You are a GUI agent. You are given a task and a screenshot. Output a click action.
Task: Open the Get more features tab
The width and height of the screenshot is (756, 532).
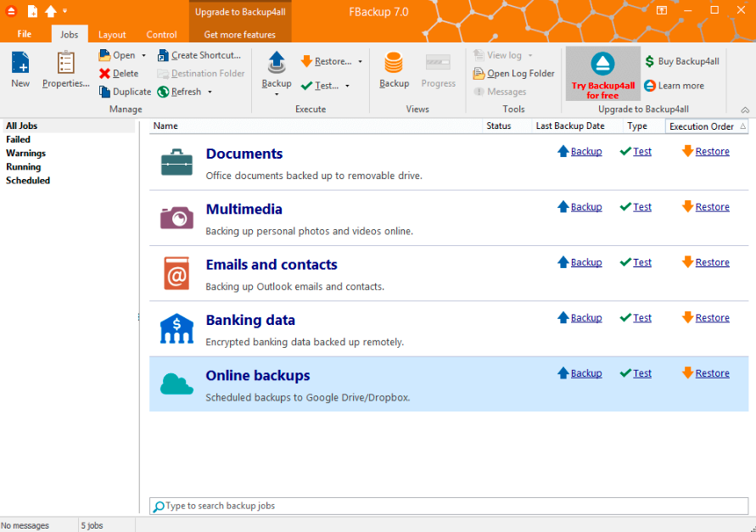[x=239, y=34]
